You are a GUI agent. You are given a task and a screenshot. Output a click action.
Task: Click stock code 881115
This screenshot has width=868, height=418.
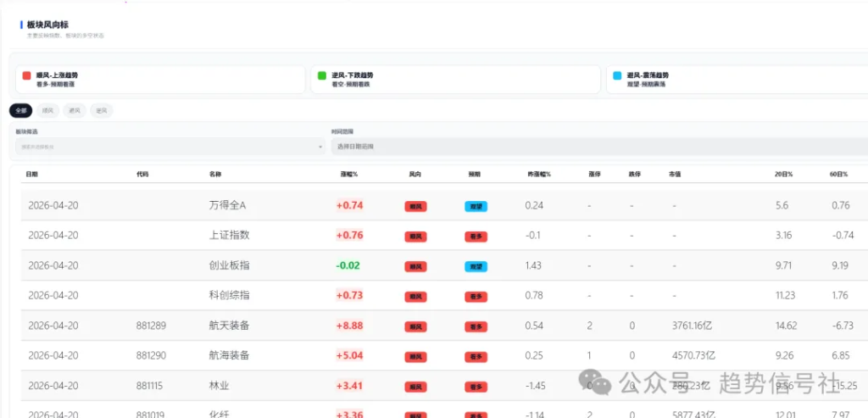point(149,386)
